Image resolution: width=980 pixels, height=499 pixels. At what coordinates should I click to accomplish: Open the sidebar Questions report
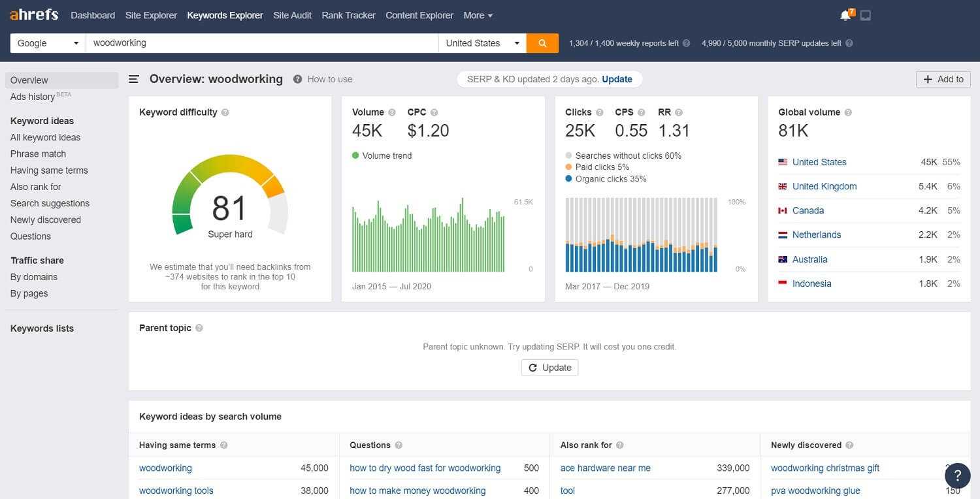click(30, 236)
